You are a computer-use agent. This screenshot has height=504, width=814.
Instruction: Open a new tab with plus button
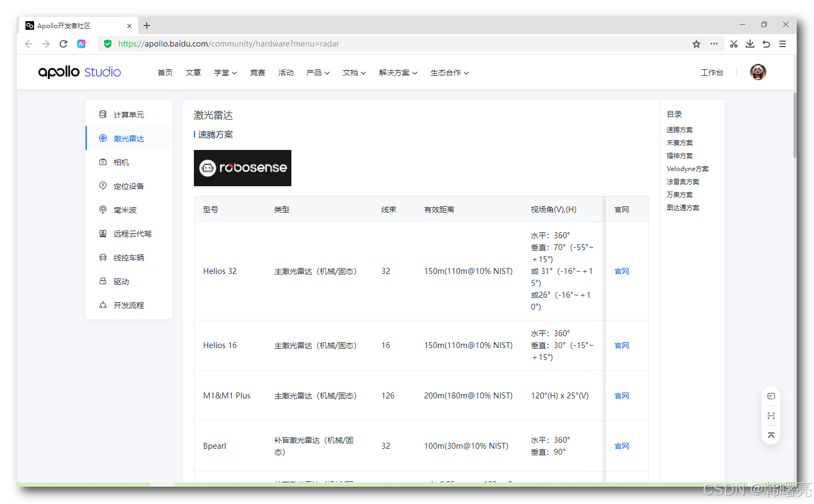pyautogui.click(x=147, y=25)
